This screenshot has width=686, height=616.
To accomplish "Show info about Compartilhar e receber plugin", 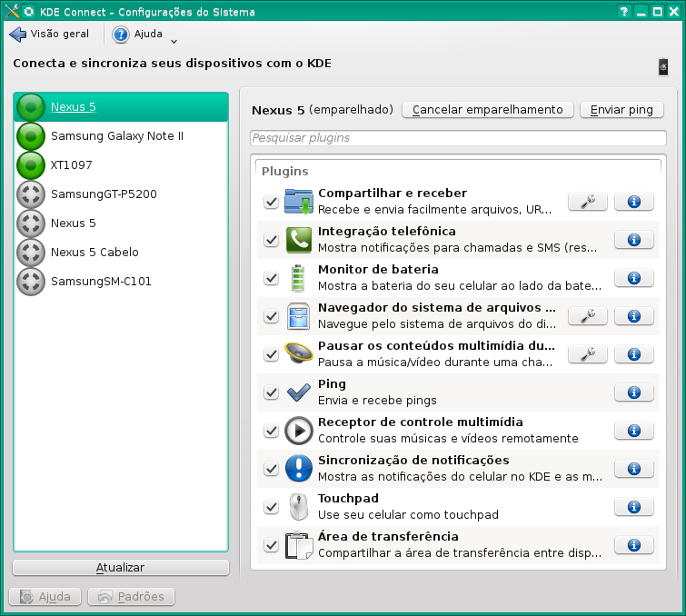I will coord(634,202).
